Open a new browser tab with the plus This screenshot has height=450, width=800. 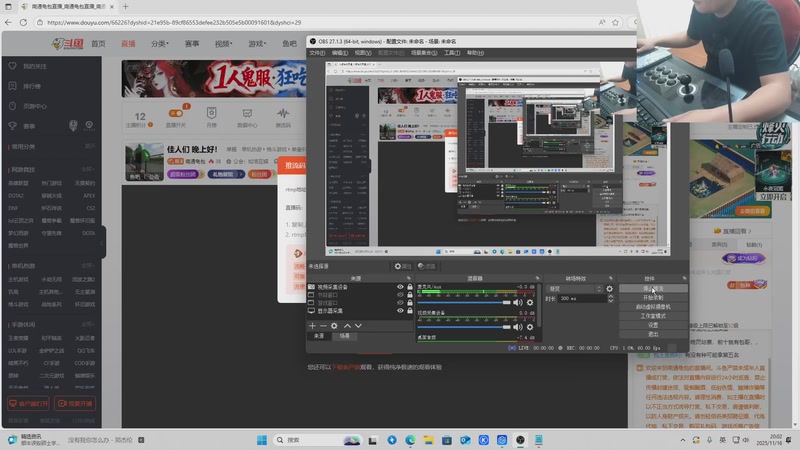click(x=126, y=7)
